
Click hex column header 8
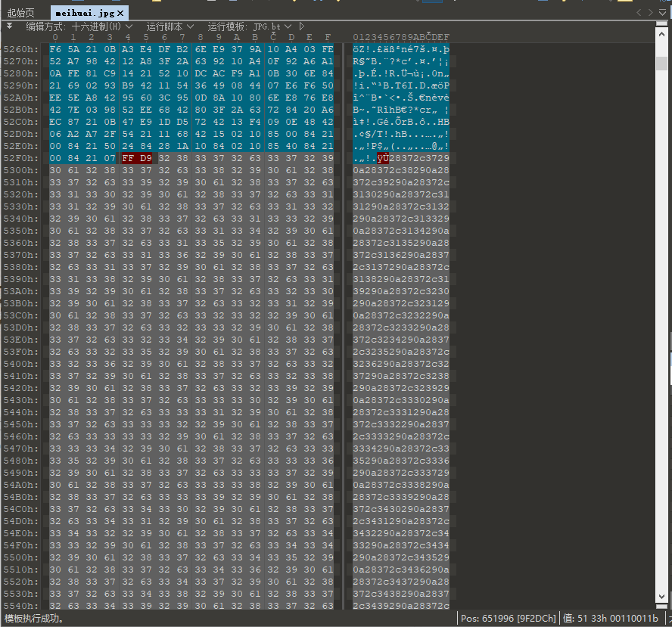click(x=201, y=37)
